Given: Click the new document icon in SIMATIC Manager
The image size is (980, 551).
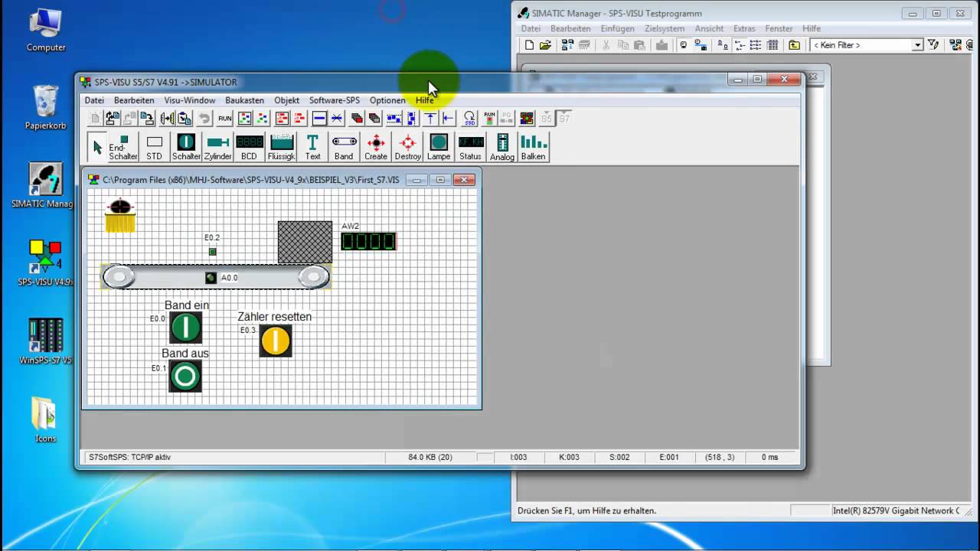Looking at the screenshot, I should [529, 45].
